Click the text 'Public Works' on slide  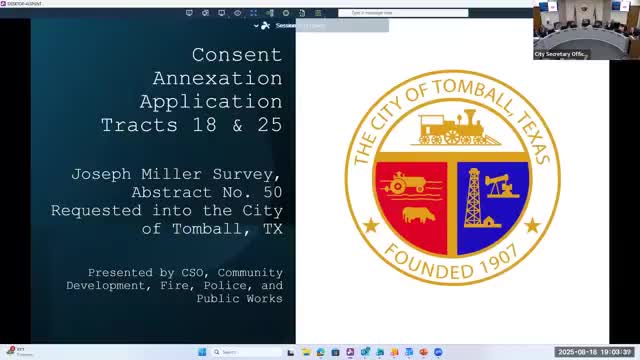point(240,299)
